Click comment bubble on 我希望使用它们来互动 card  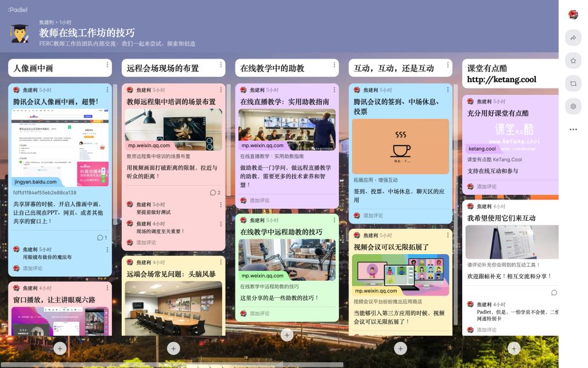(554, 293)
